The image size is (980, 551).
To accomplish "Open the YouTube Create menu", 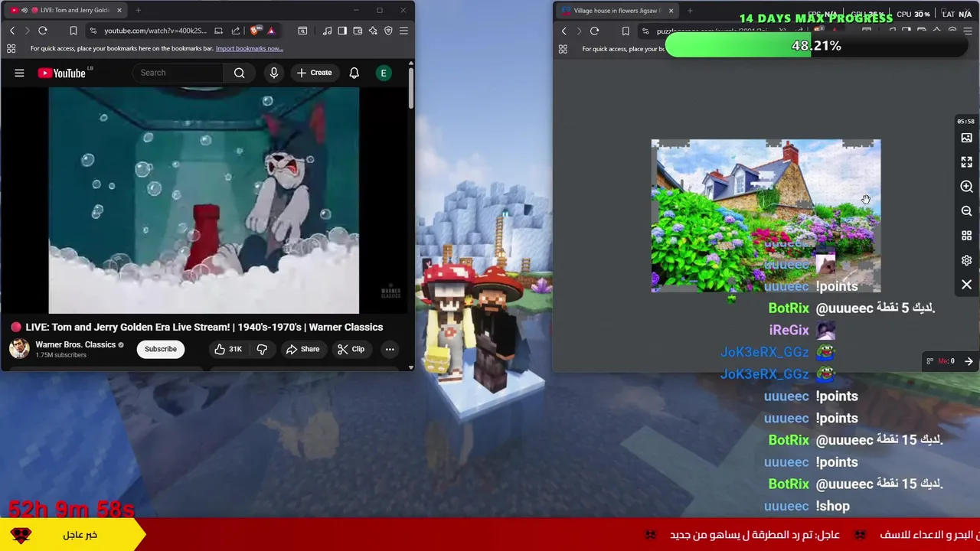I will pyautogui.click(x=315, y=73).
